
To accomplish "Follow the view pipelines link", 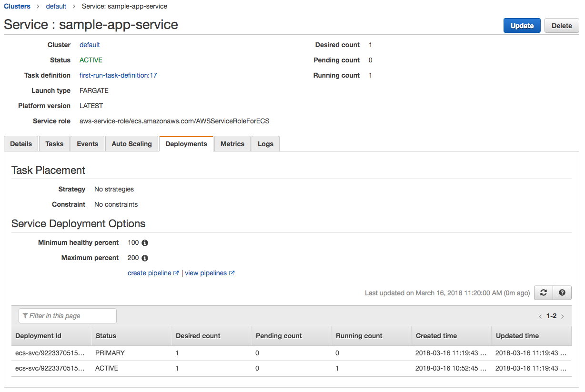I will (206, 273).
